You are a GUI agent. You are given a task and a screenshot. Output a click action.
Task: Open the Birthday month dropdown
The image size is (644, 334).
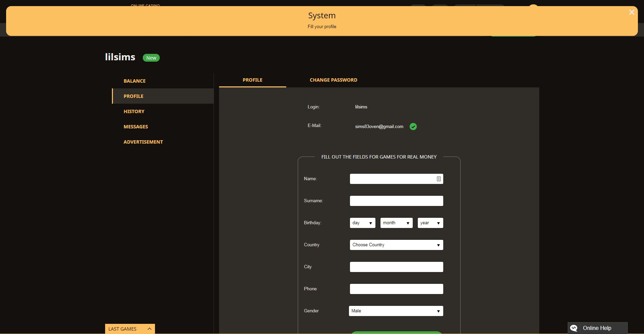pos(396,223)
